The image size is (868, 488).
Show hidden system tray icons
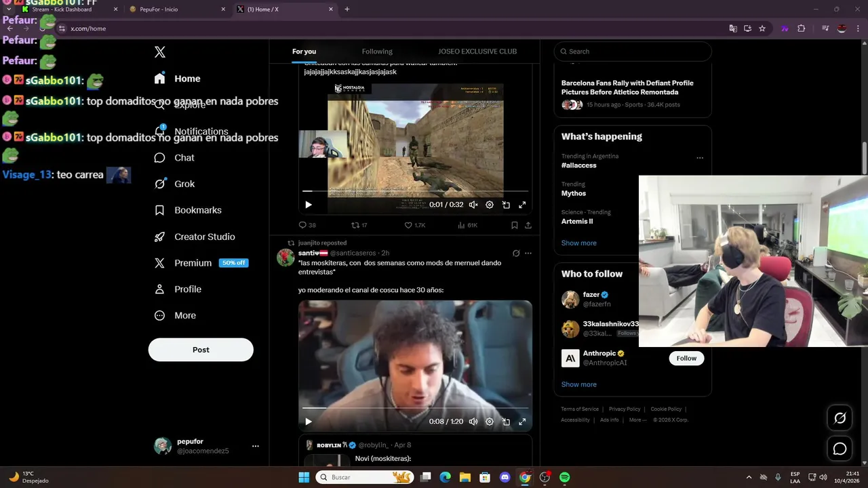coord(749,477)
